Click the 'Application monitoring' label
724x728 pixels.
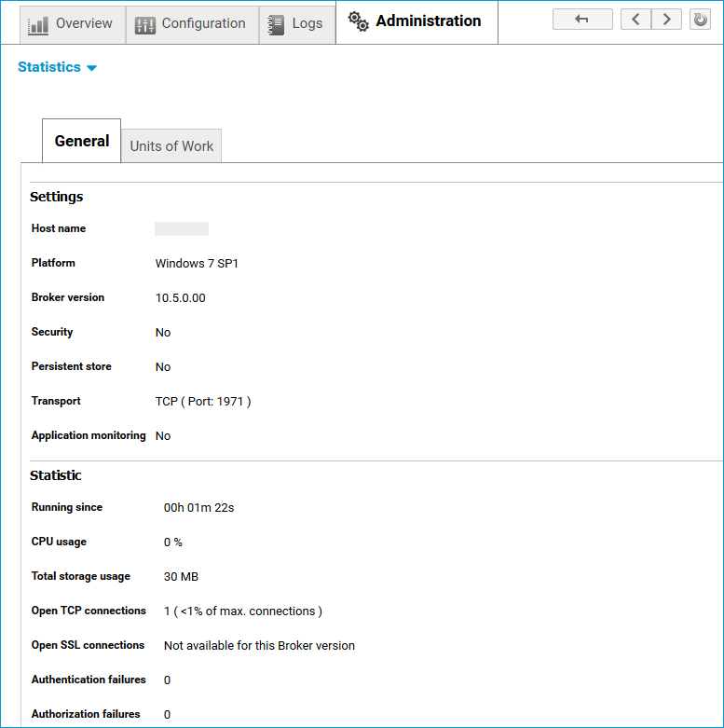(x=89, y=435)
